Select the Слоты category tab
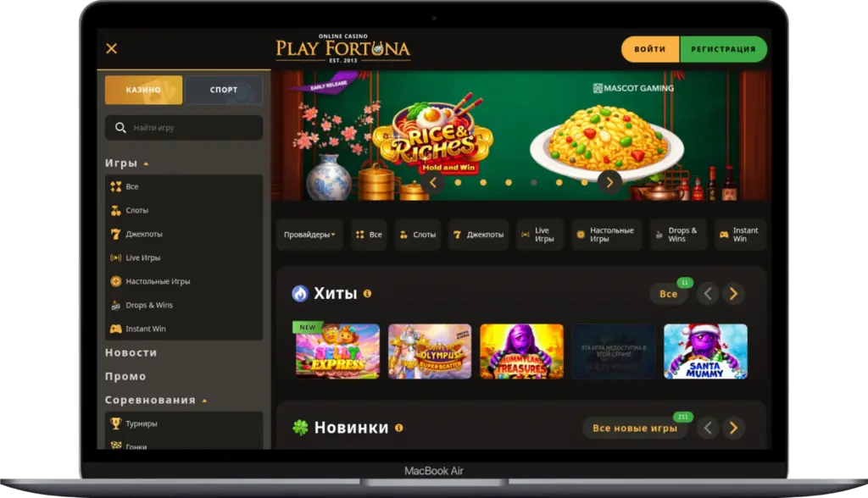This screenshot has width=868, height=498. coord(418,235)
